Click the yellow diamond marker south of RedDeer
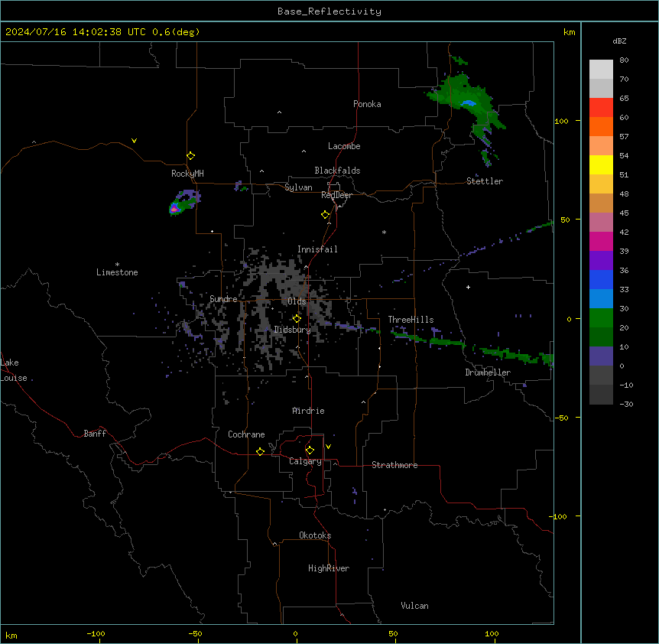Viewport: 659px width, 644px height. (325, 215)
